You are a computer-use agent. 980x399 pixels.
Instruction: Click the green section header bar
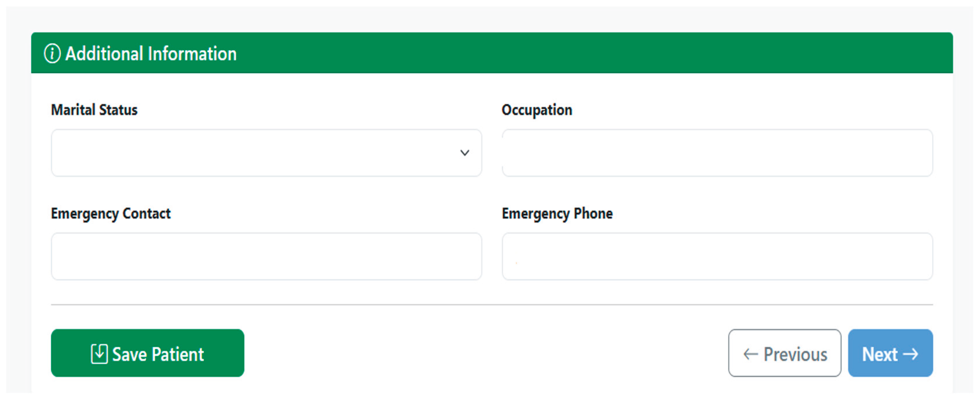pyautogui.click(x=571, y=53)
